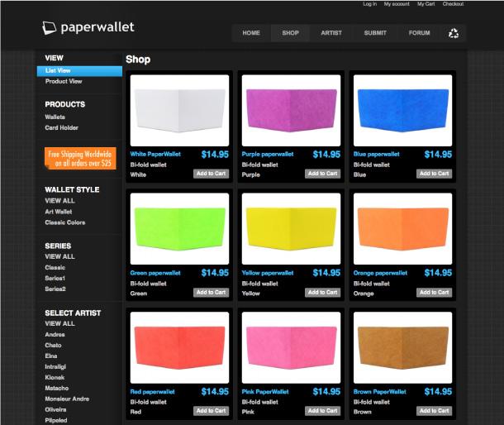The height and width of the screenshot is (425, 504).
Task: Open Red paperwallet title link
Action: coord(152,392)
